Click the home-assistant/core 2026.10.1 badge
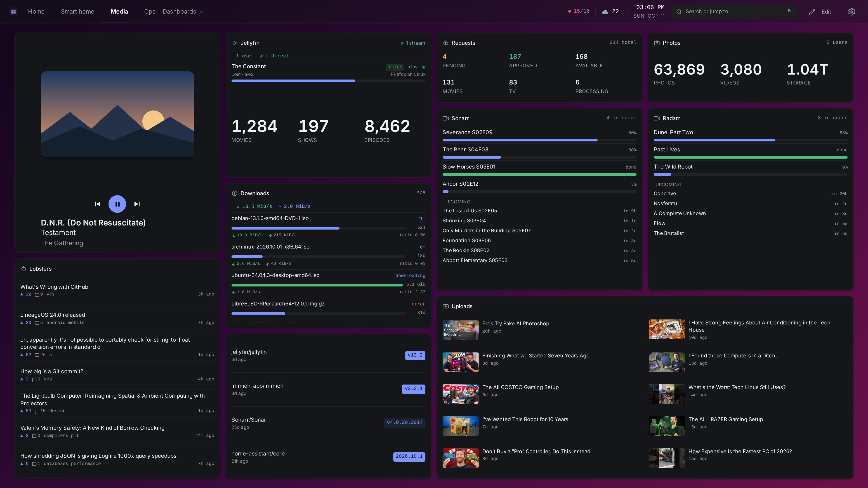The height and width of the screenshot is (488, 868). (409, 457)
